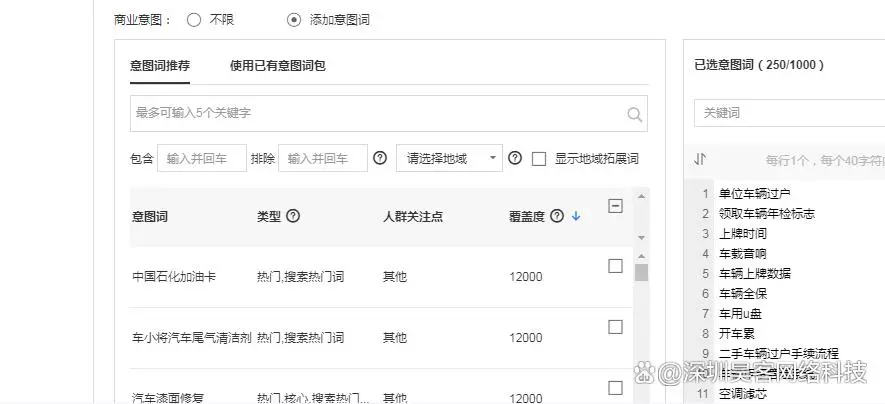Viewport: 885px width, 404px height.
Task: Click the 排除 input field
Action: 322,158
